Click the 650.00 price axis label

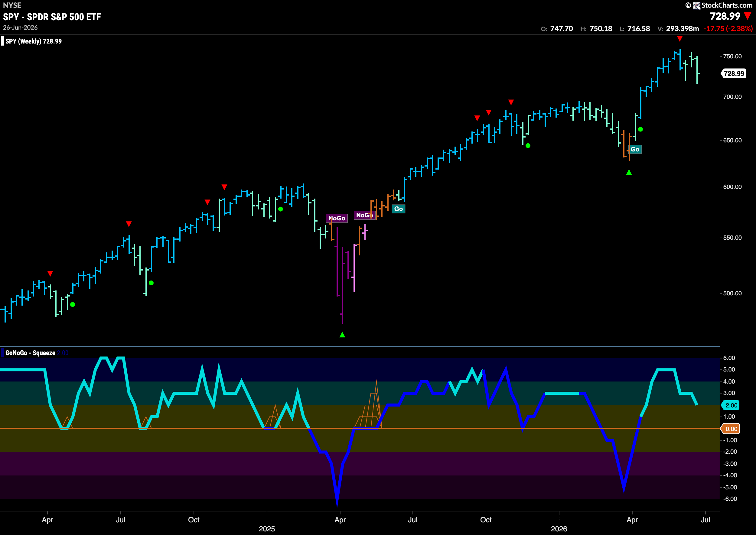coord(732,140)
